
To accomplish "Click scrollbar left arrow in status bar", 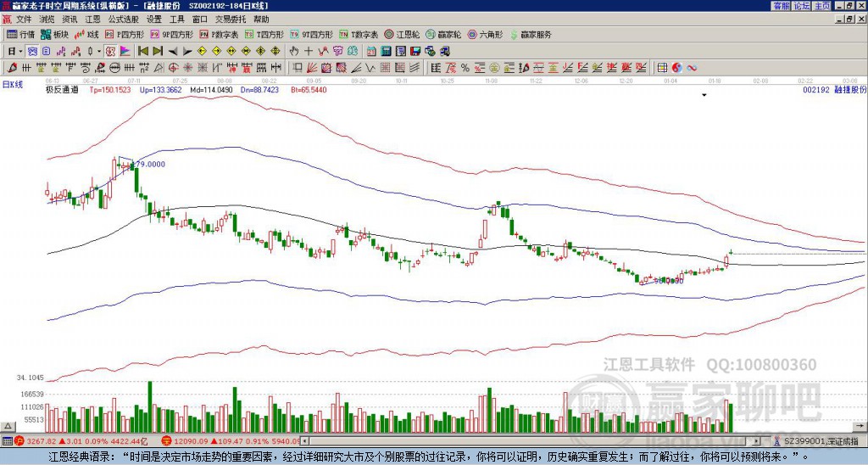I will tap(305, 441).
